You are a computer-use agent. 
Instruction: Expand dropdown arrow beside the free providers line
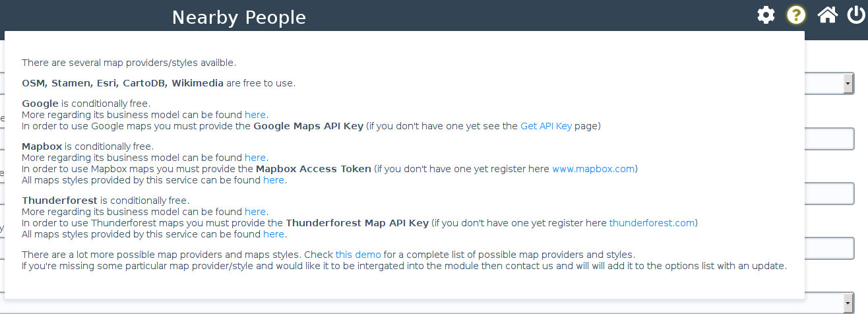coord(848,83)
